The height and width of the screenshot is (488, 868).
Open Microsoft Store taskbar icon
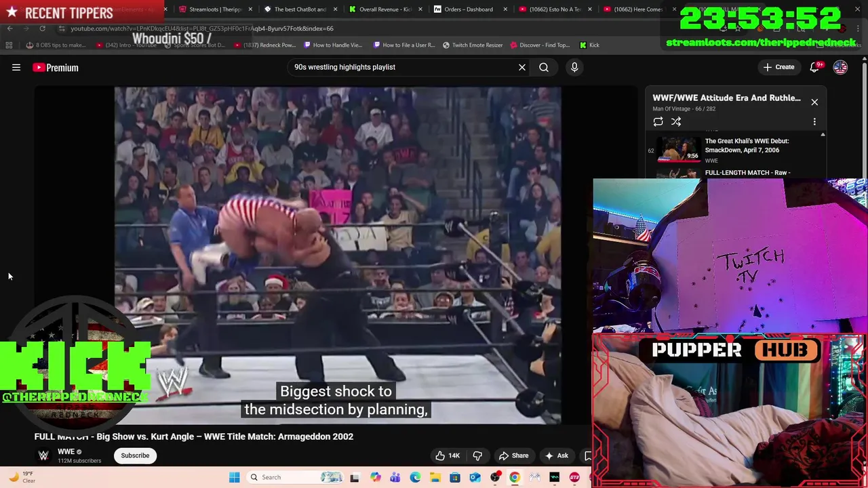455,477
